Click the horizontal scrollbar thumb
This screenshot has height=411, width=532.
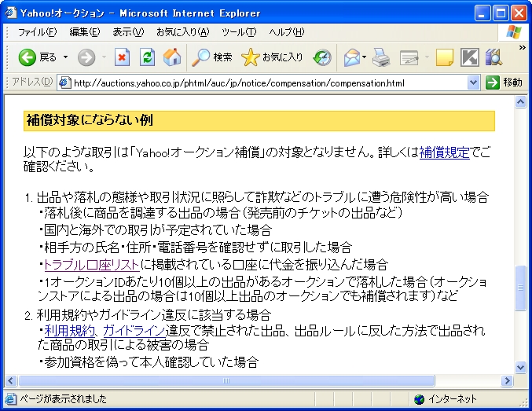[226, 381]
